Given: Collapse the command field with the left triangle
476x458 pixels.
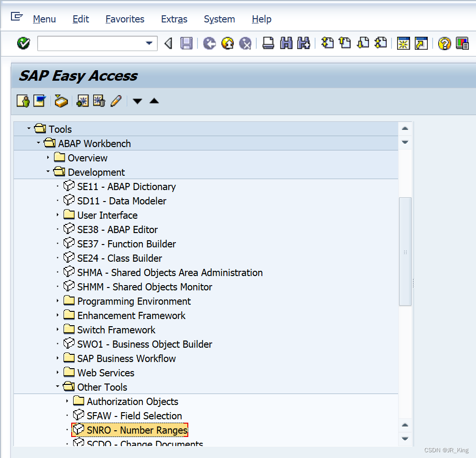Looking at the screenshot, I should pos(168,43).
